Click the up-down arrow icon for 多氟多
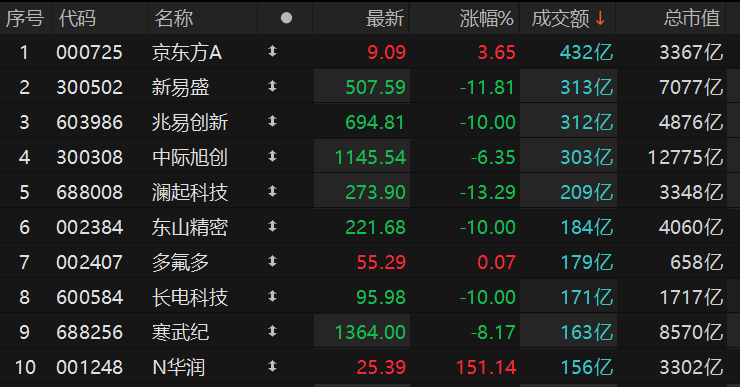740x387 pixels. click(272, 261)
